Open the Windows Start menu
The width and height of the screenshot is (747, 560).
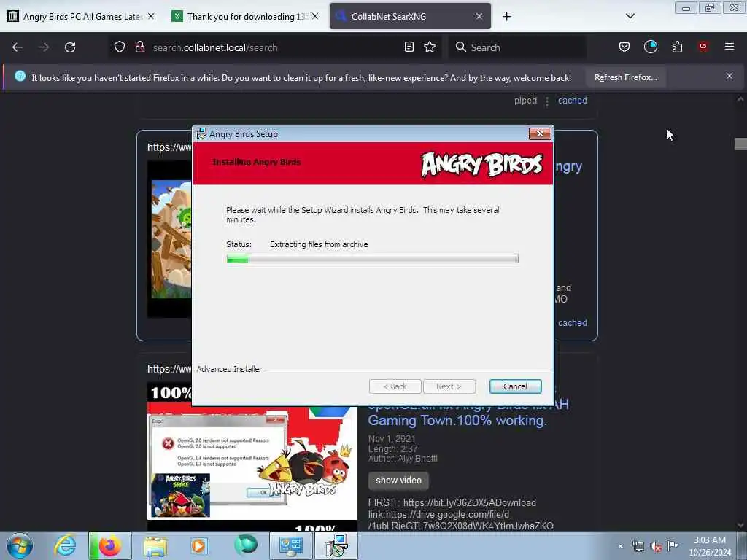pos(20,545)
